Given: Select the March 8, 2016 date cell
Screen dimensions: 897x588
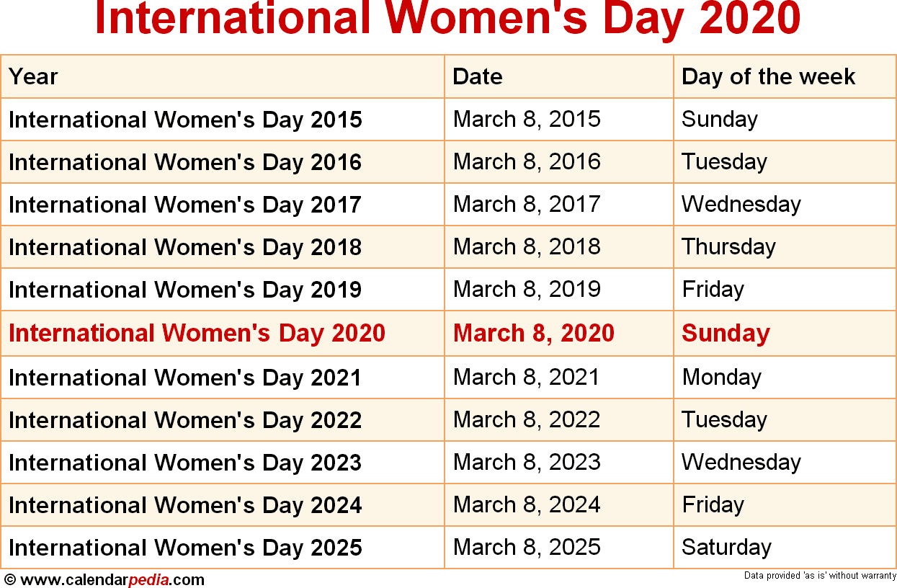Looking at the screenshot, I should tap(527, 161).
